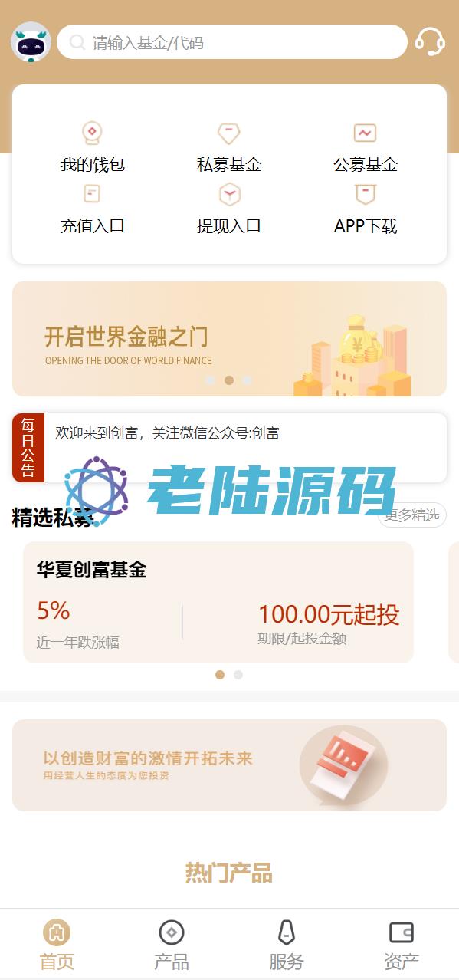Tap the 提现入口 withdrawal icon
The height and width of the screenshot is (980, 459).
point(229,194)
